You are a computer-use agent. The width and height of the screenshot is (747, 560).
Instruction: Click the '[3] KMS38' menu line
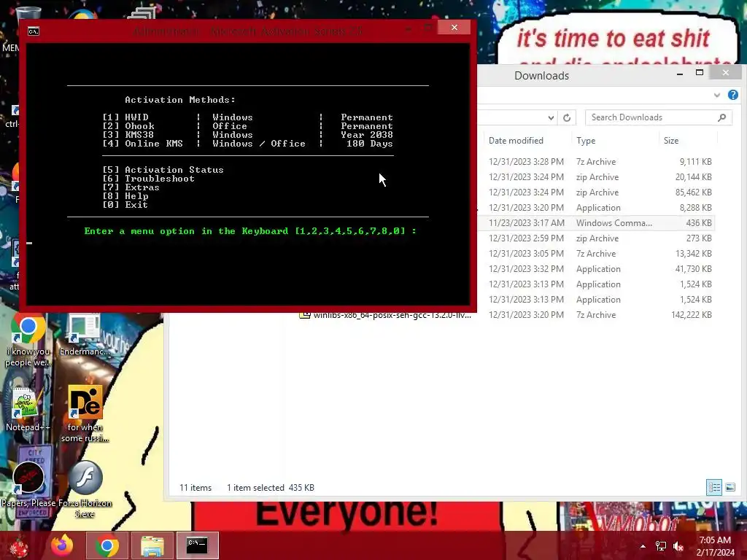[248, 135]
